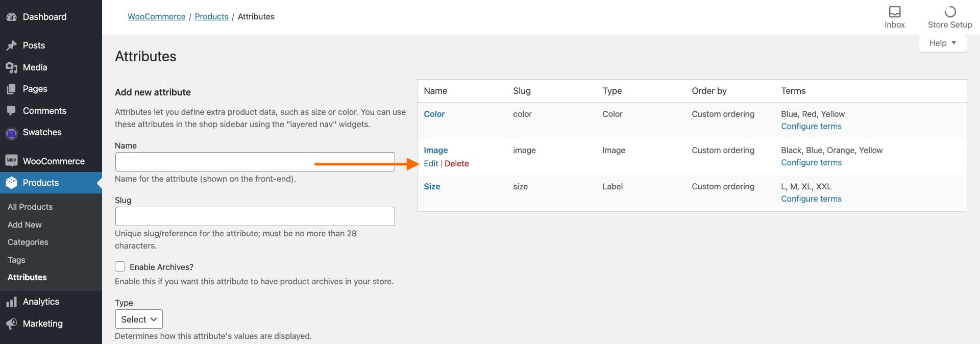Click the Swatches plugin icon
Image resolution: width=980 pixels, height=344 pixels.
coord(11,133)
